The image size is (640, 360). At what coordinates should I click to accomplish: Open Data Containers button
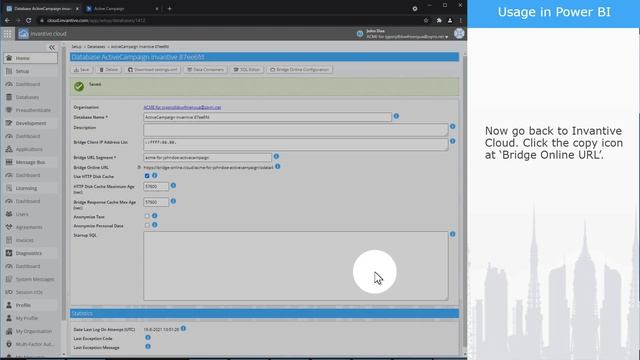pos(205,70)
